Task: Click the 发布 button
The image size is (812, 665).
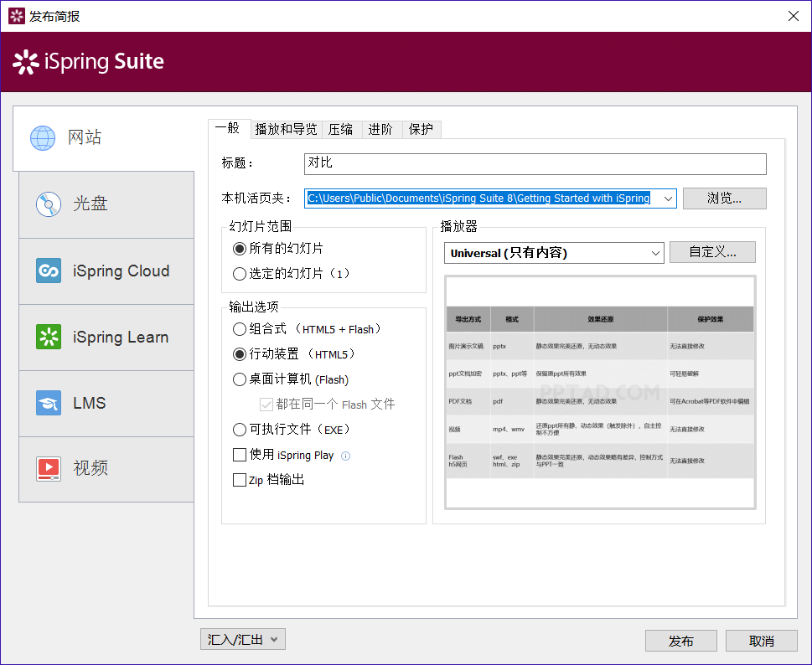Action: pyautogui.click(x=681, y=642)
